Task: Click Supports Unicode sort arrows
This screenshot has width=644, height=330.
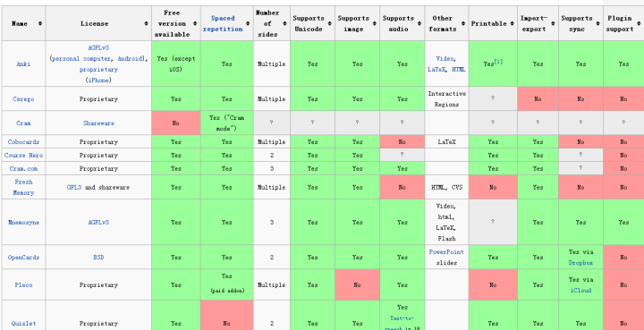Action: [x=329, y=24]
